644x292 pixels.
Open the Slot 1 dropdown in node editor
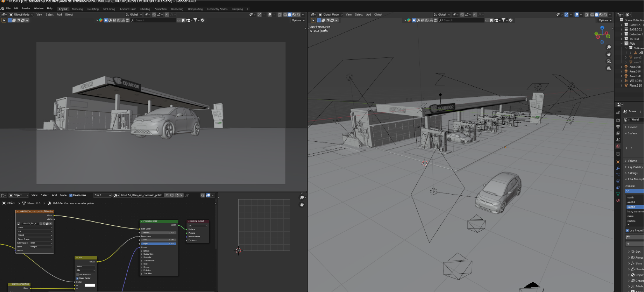102,195
